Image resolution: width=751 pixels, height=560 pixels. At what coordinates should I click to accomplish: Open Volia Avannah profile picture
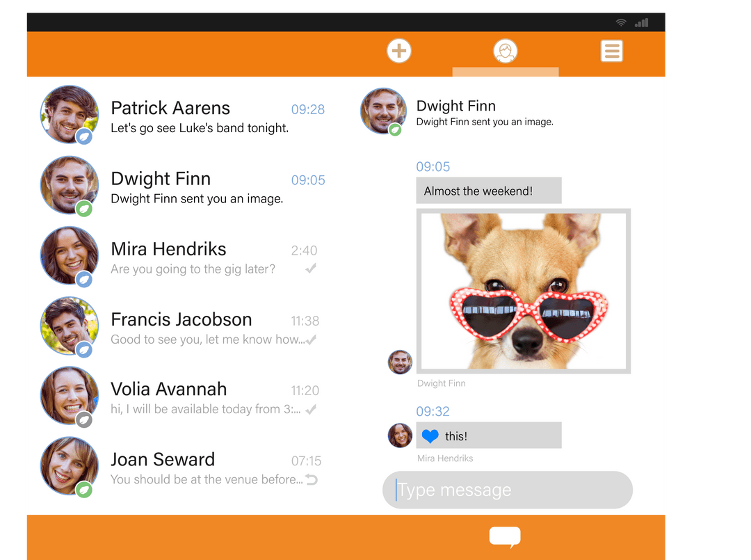coord(70,396)
